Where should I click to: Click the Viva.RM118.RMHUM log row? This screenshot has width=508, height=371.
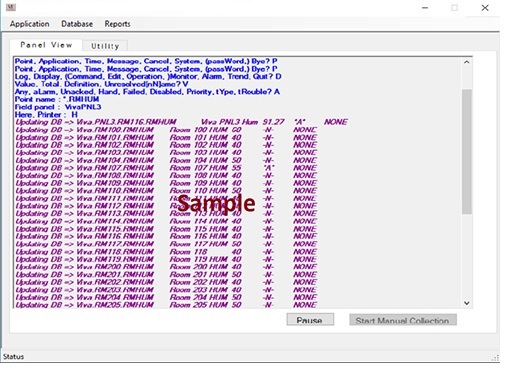pos(166,252)
